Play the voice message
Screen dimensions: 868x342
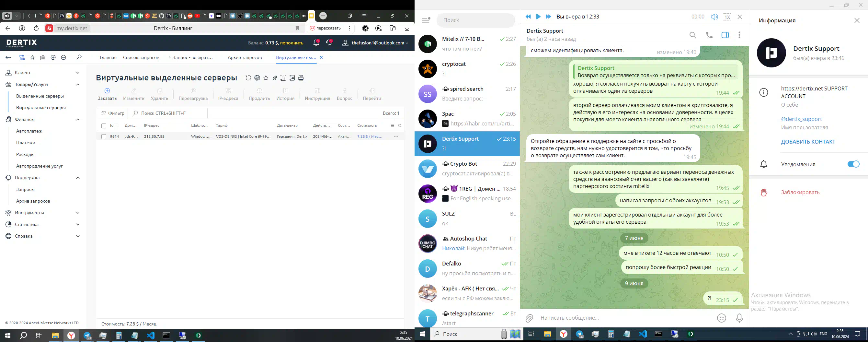[538, 17]
